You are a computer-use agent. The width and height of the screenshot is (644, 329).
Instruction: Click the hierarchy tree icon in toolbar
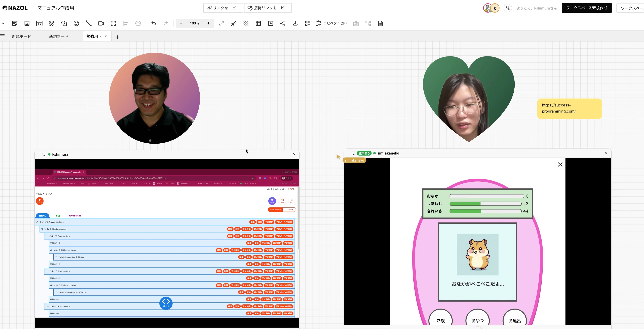click(368, 23)
